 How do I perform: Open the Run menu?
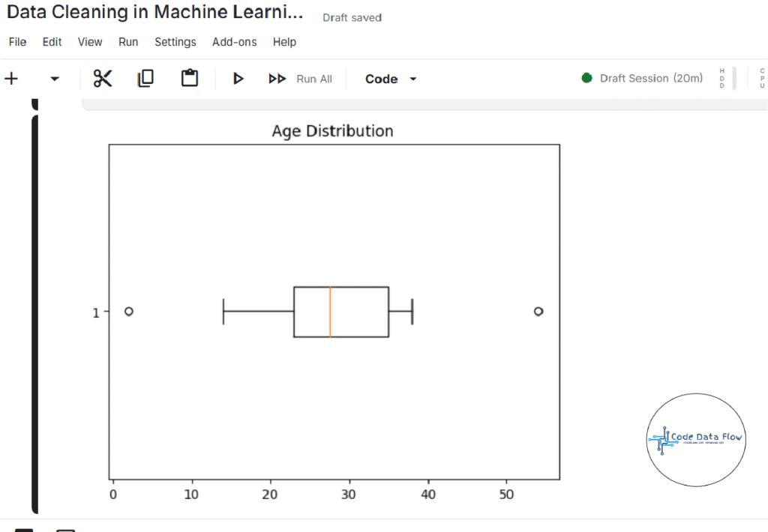click(x=128, y=42)
